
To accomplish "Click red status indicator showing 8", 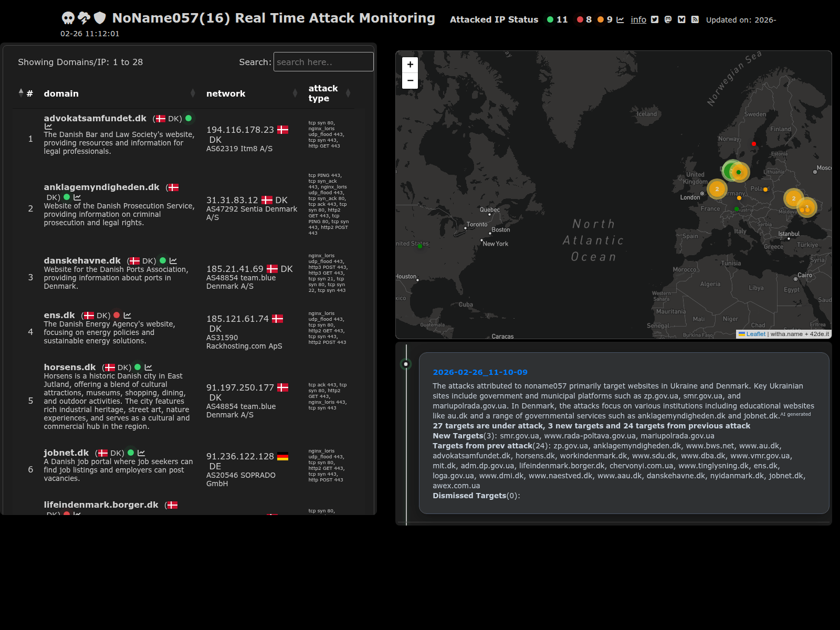I will 580,19.
